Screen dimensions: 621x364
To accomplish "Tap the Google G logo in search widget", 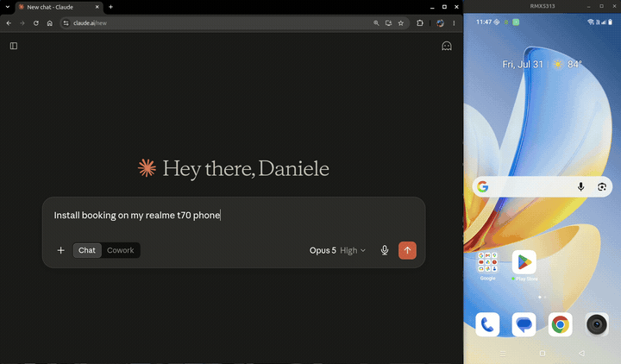I will (x=482, y=186).
